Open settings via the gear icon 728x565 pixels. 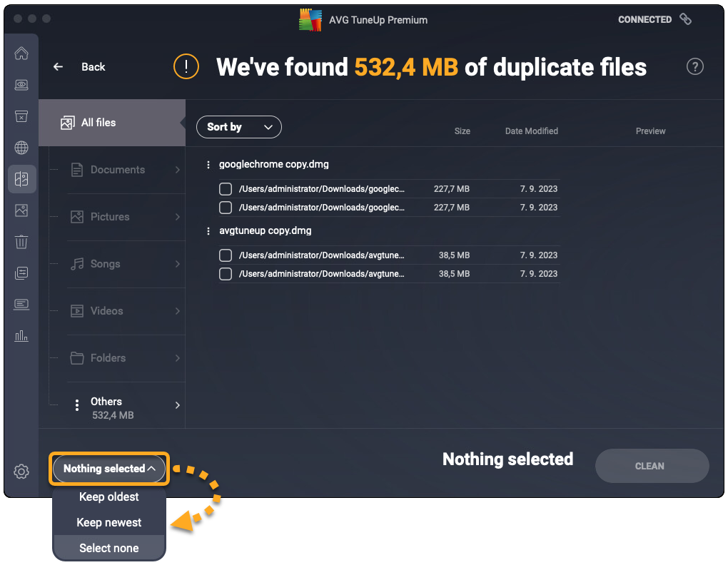coord(21,472)
